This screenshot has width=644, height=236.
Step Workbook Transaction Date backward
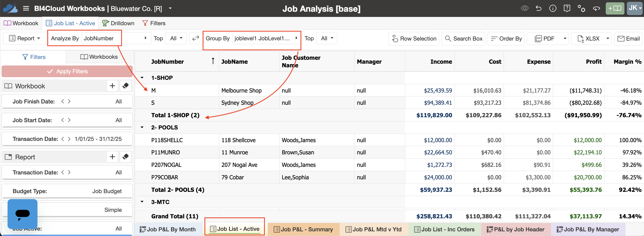pos(62,139)
